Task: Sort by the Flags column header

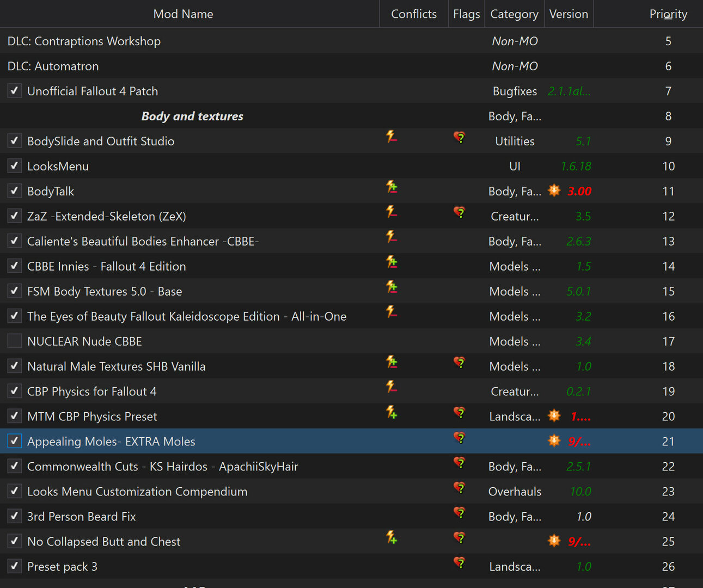Action: coord(467,14)
